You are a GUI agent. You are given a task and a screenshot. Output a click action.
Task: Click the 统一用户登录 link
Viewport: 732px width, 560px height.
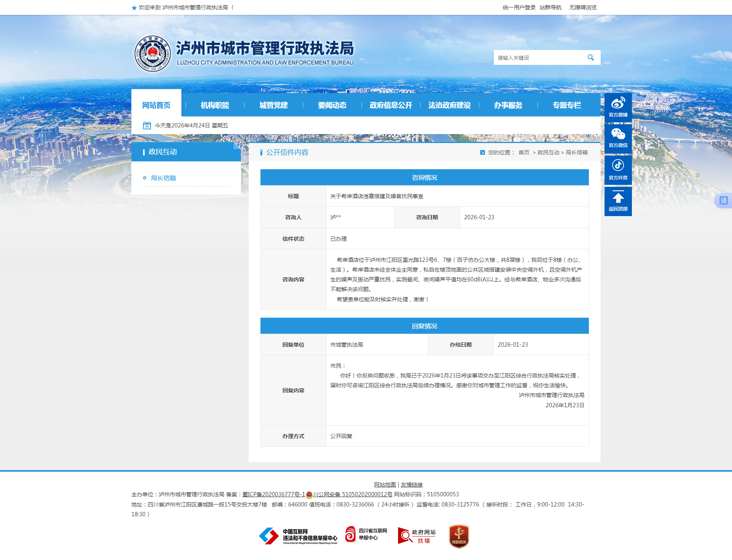(x=519, y=7)
